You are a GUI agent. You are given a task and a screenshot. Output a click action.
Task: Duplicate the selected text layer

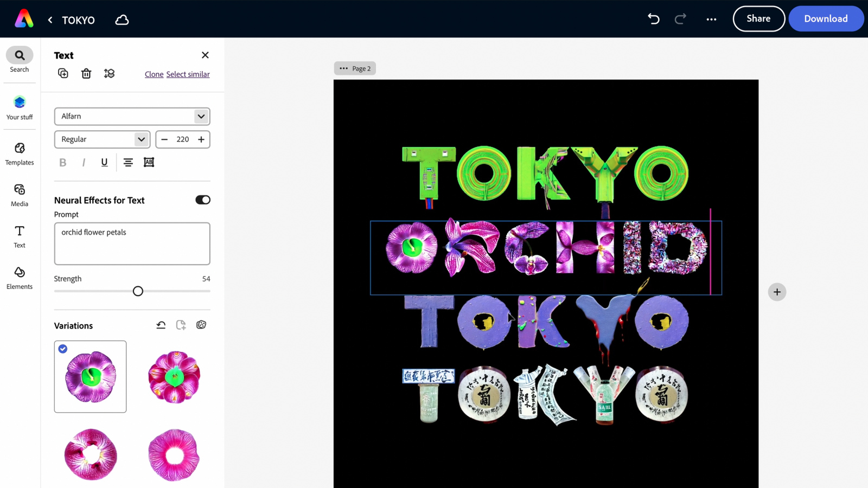63,73
